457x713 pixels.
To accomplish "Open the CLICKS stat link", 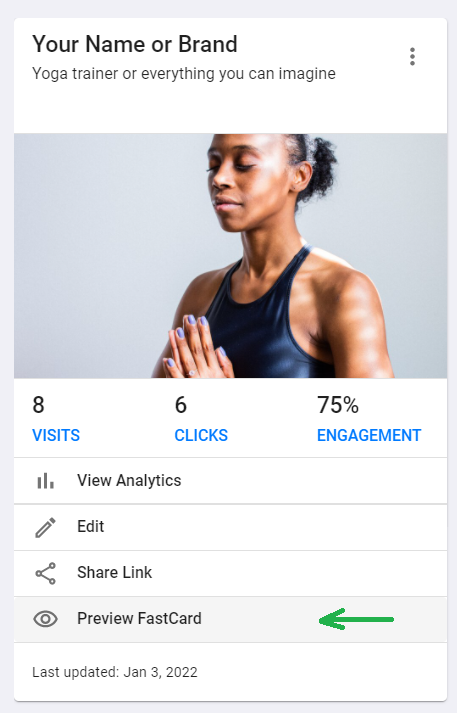I will 201,435.
